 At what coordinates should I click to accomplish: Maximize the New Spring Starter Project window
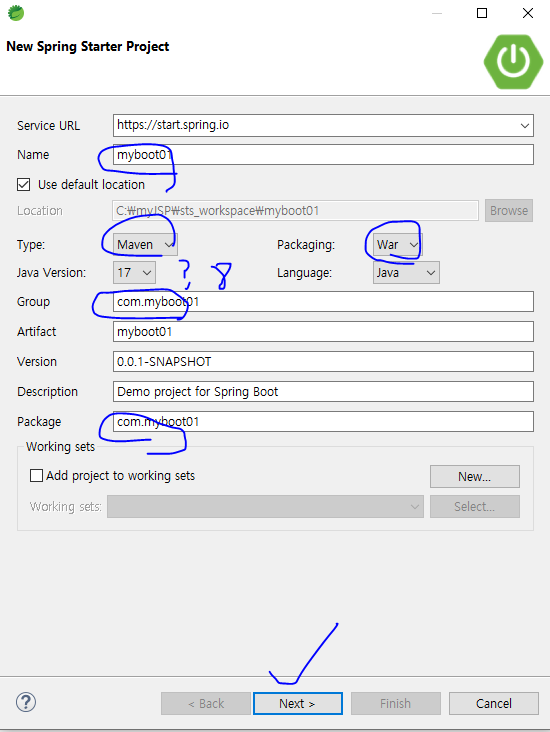[482, 13]
